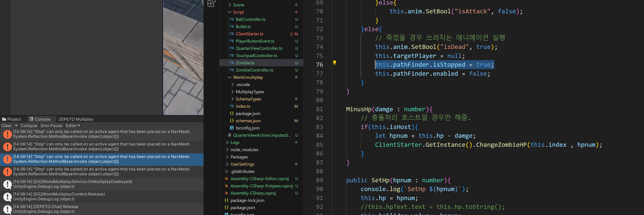The image size is (644, 215).
Task: Open the Clear dropdown arrow in Console
Action: click(16, 125)
